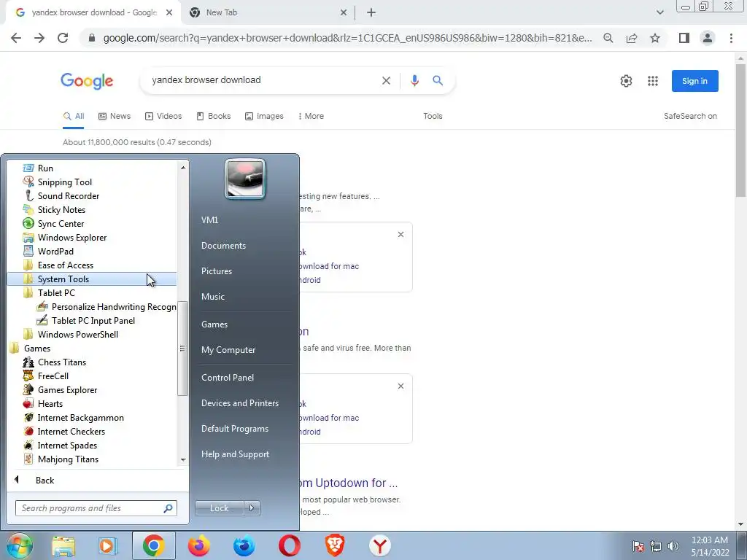The height and width of the screenshot is (560, 747).
Task: Launch FreeCell game
Action: click(x=53, y=376)
